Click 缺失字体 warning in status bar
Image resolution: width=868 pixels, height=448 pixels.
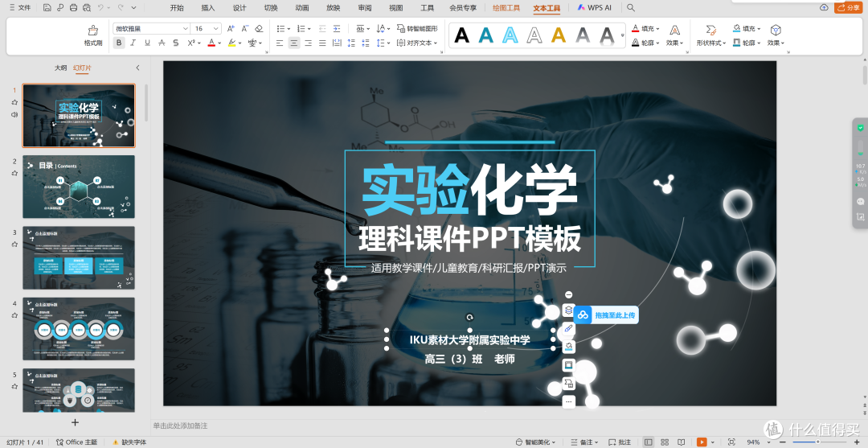pos(129,442)
